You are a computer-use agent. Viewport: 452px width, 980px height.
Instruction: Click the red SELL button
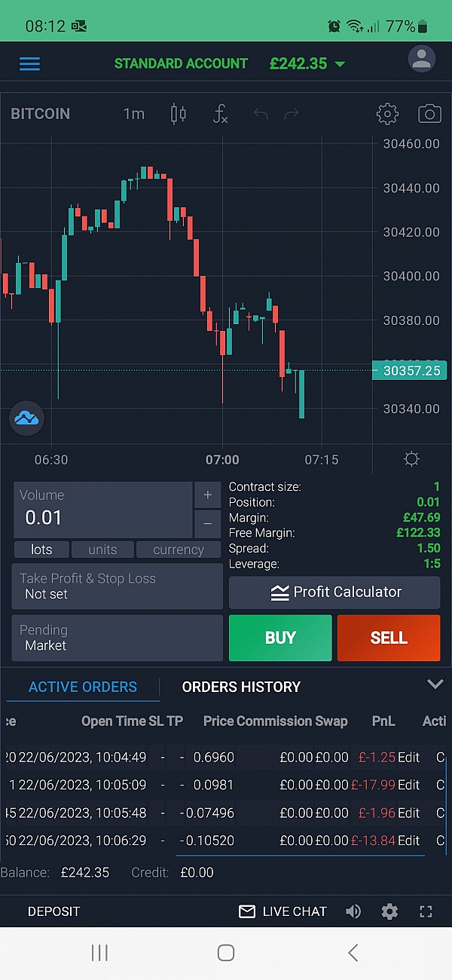389,638
